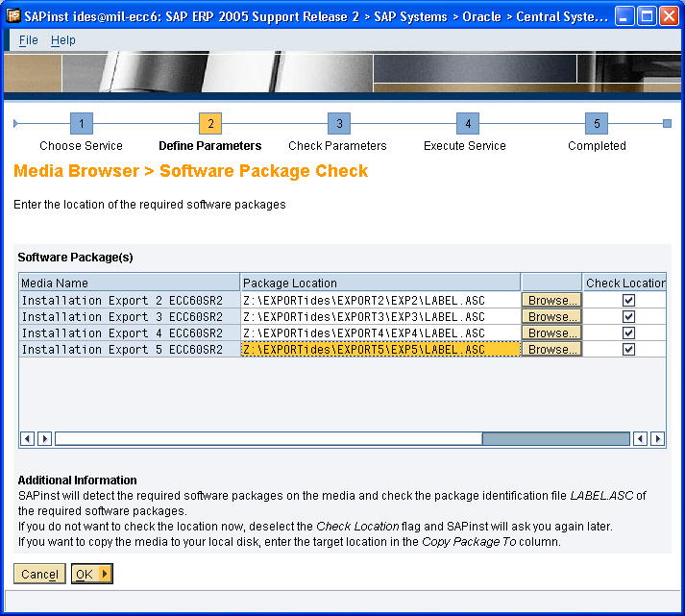Toggle Check Location for Installation Export 5

[x=629, y=350]
